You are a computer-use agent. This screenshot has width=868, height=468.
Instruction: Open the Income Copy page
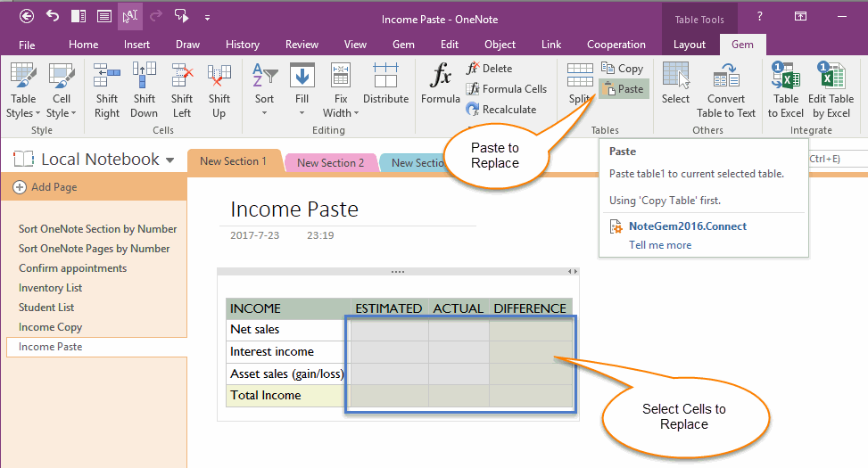50,327
